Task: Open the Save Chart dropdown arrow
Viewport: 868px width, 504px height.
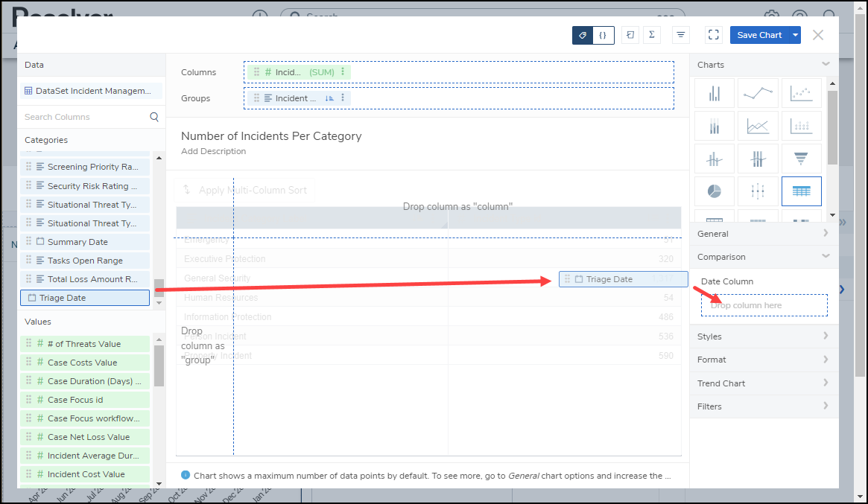Action: [x=796, y=35]
